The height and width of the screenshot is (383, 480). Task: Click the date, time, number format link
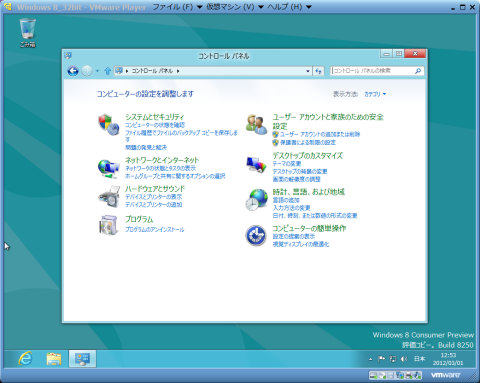tap(315, 216)
